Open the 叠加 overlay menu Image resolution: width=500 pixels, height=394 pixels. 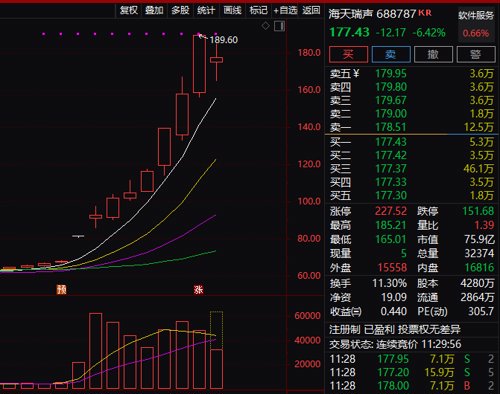pyautogui.click(x=154, y=10)
